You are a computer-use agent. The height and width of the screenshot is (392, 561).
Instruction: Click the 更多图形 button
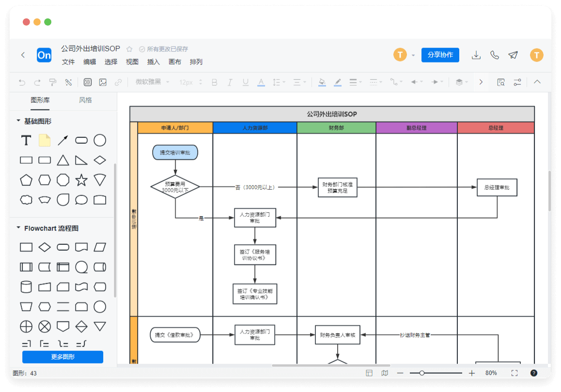62,357
